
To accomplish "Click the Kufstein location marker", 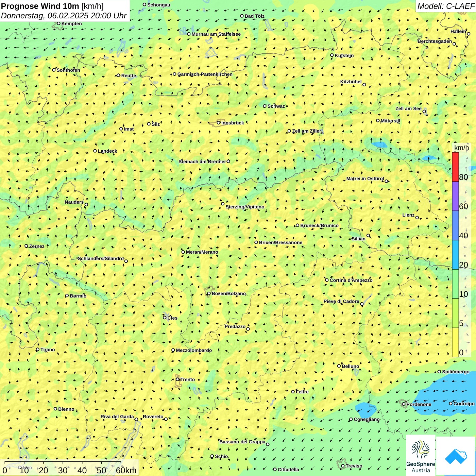I will click(332, 55).
